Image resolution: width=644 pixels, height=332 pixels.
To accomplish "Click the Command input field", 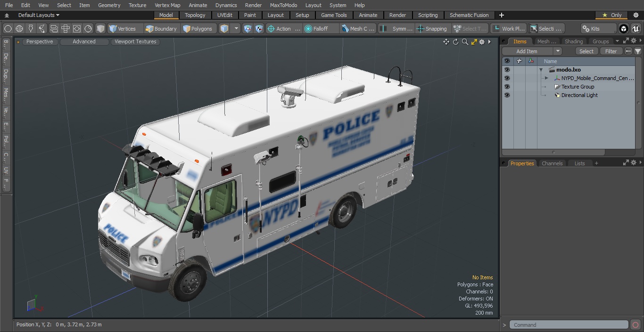I will pos(569,325).
